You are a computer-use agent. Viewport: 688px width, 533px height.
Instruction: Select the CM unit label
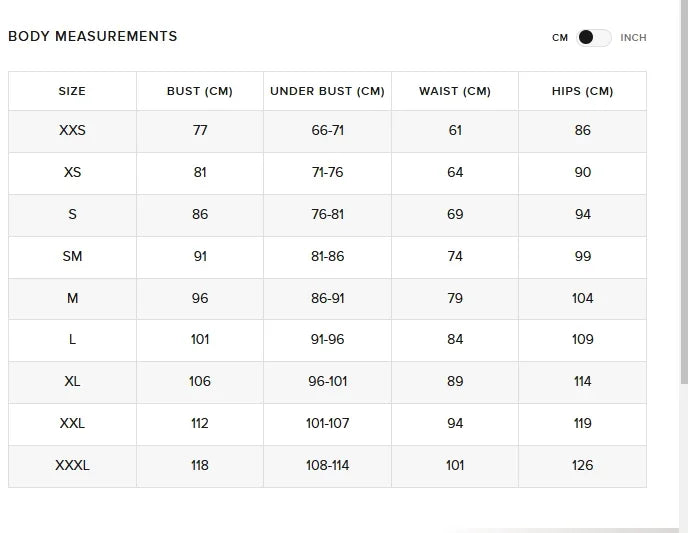click(560, 38)
